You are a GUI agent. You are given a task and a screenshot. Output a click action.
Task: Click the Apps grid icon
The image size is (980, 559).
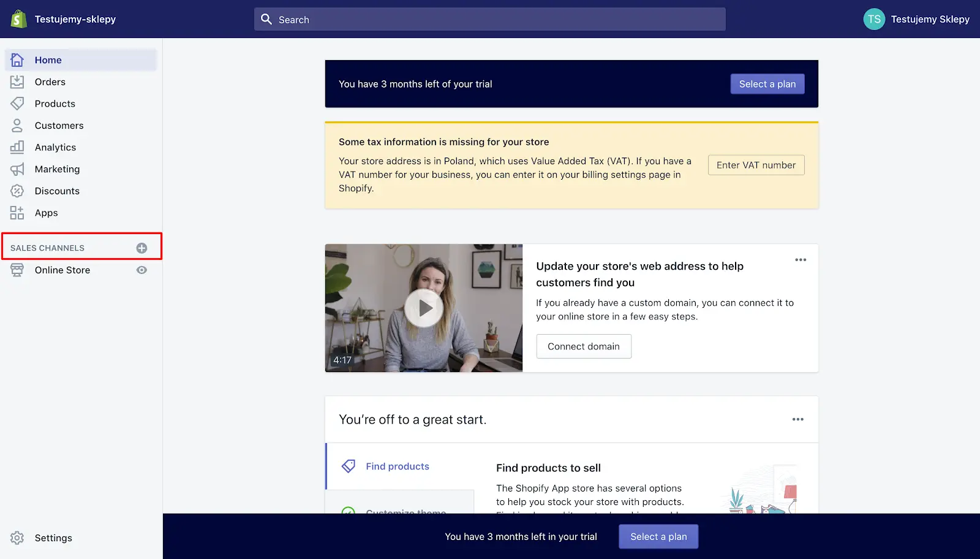tap(17, 213)
